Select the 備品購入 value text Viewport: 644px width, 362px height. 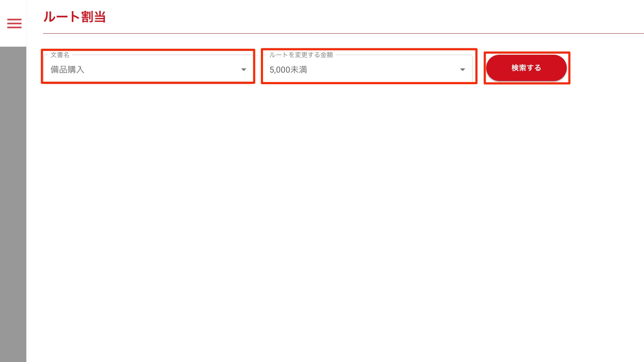coord(67,70)
